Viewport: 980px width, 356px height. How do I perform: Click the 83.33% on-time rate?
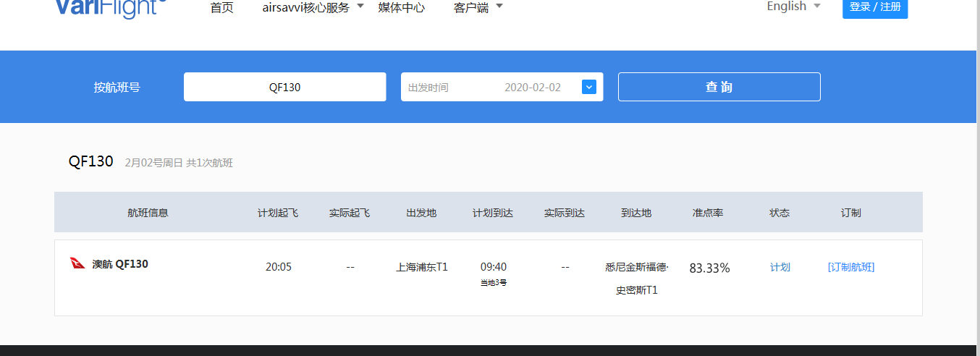709,268
